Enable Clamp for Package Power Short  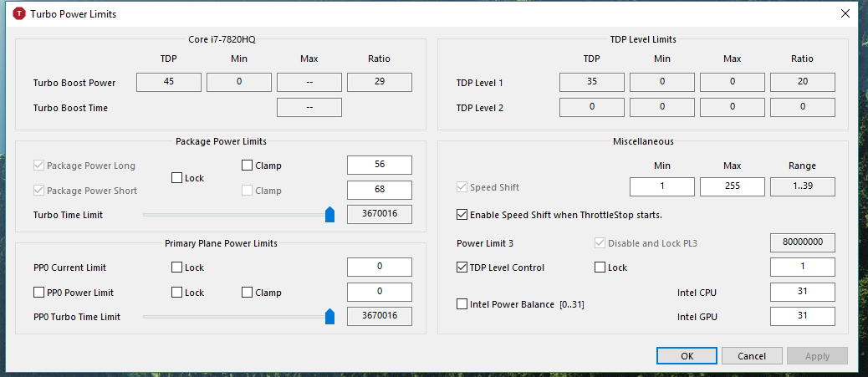point(247,191)
